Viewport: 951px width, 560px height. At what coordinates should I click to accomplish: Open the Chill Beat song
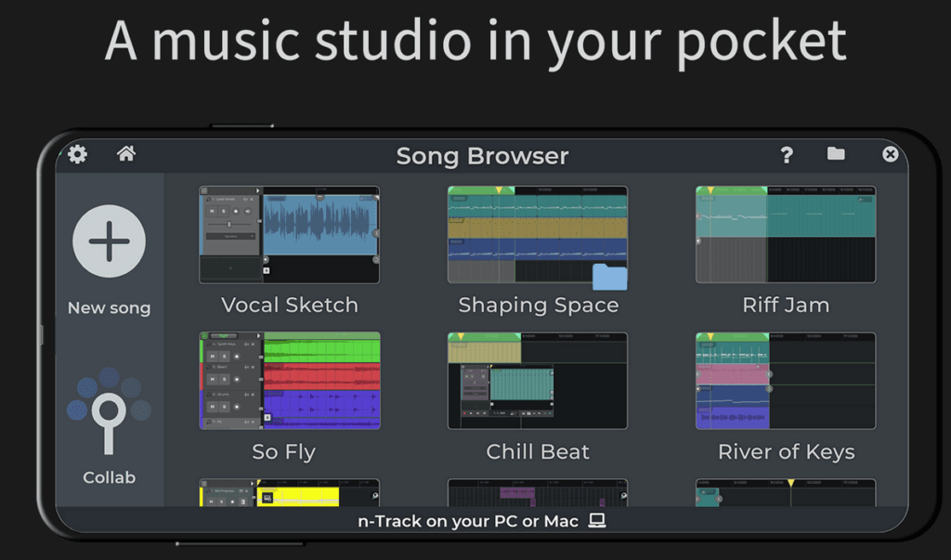tap(539, 379)
